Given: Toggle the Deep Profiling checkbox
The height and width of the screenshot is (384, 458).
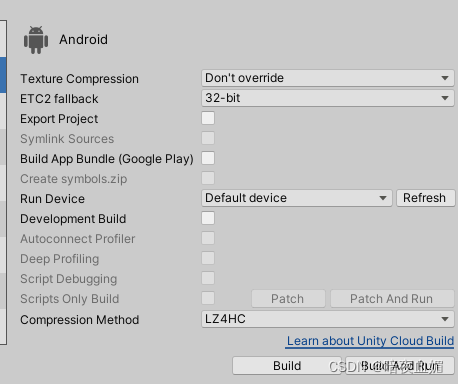Looking at the screenshot, I should [208, 258].
